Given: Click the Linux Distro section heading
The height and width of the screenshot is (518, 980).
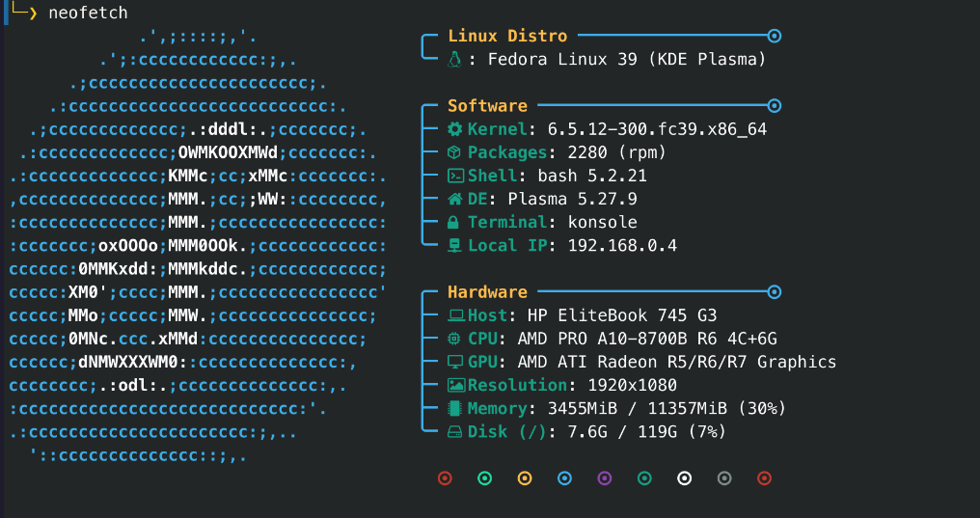Looking at the screenshot, I should (507, 37).
